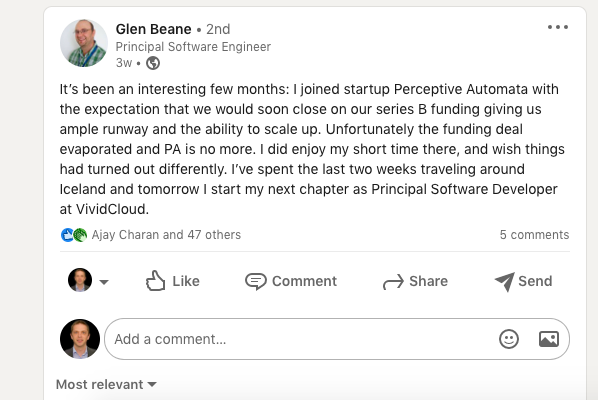Image resolution: width=598 pixels, height=400 pixels.
Task: Open the Most relevant sort dropdown
Action: pyautogui.click(x=106, y=384)
